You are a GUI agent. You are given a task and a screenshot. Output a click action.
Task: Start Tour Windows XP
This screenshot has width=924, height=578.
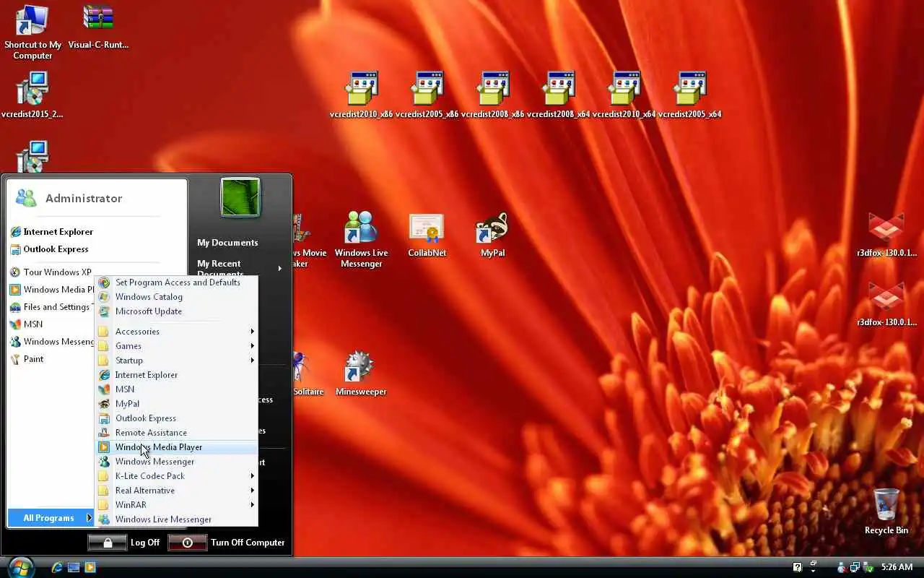click(51, 272)
